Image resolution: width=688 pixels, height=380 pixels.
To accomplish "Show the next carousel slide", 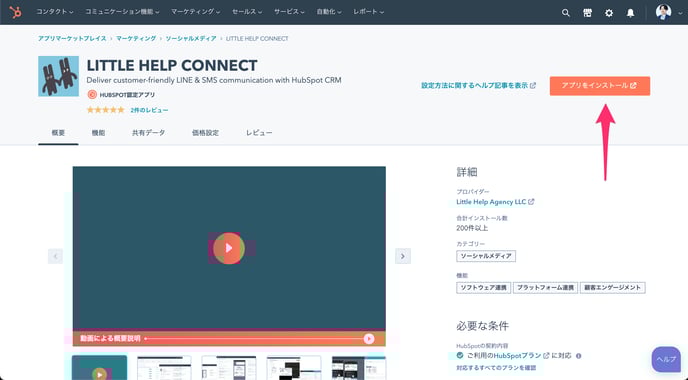I will (403, 256).
